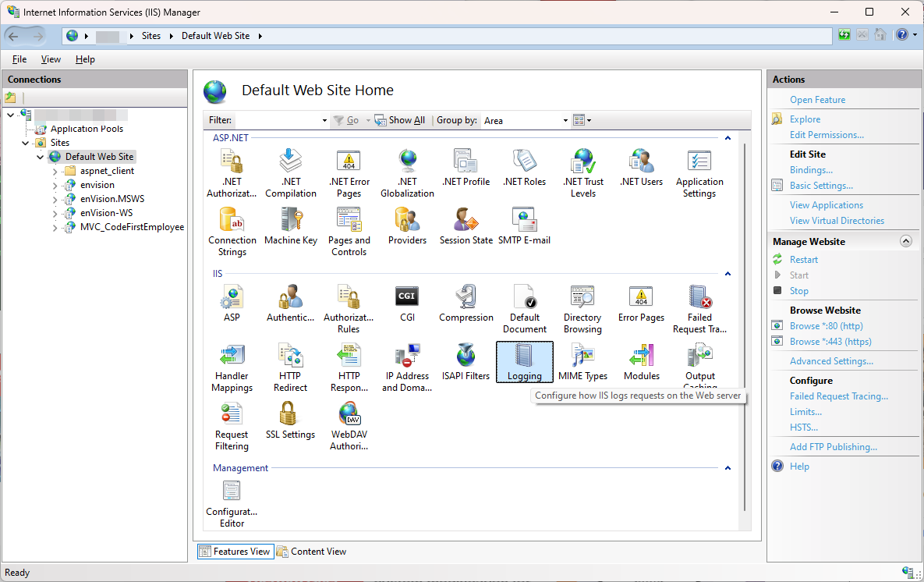Open Advanced Settings... link
This screenshot has width=924, height=582.
[x=831, y=361]
